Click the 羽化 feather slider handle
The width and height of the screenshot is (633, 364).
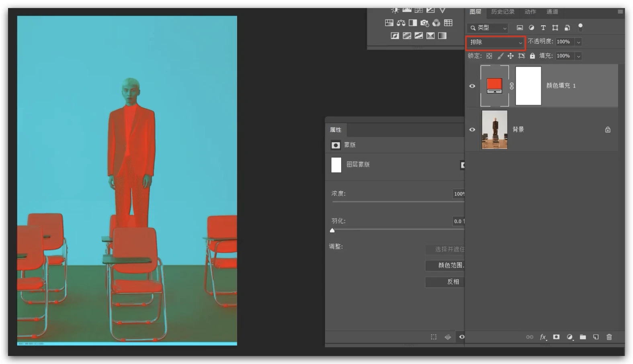[332, 231]
